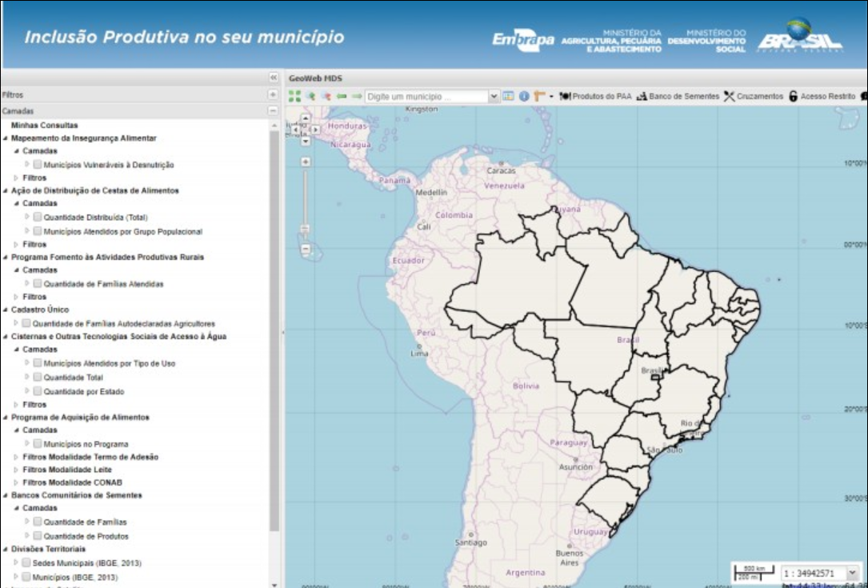
Task: Pan map right arrow
Action: pyautogui.click(x=315, y=130)
